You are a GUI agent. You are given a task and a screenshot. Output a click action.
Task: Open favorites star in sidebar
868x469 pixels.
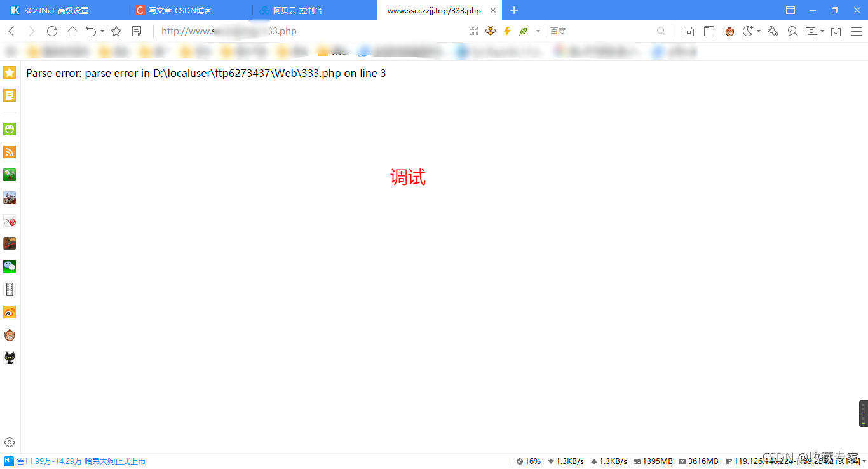pos(10,72)
